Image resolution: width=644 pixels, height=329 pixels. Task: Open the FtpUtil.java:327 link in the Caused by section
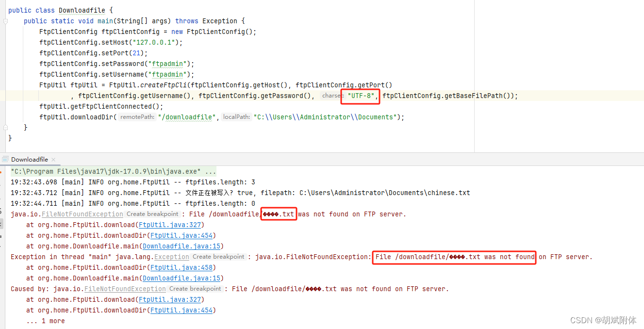pos(169,299)
